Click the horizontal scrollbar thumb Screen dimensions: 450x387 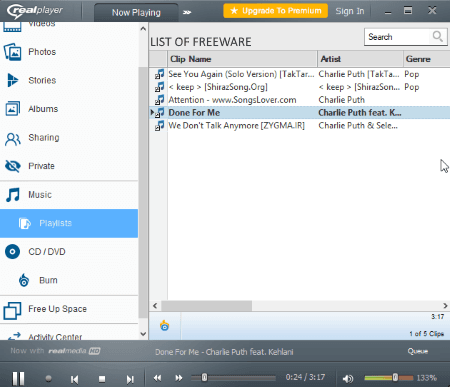click(x=207, y=306)
